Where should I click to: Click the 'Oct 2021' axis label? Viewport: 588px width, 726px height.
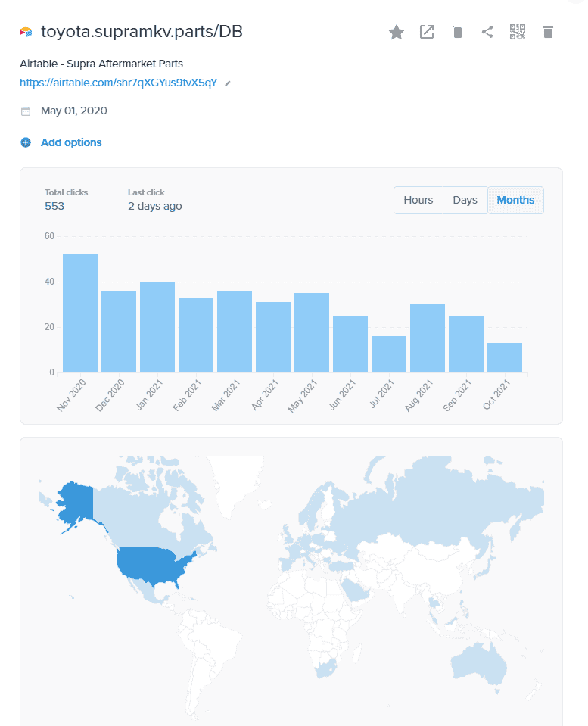click(x=496, y=394)
